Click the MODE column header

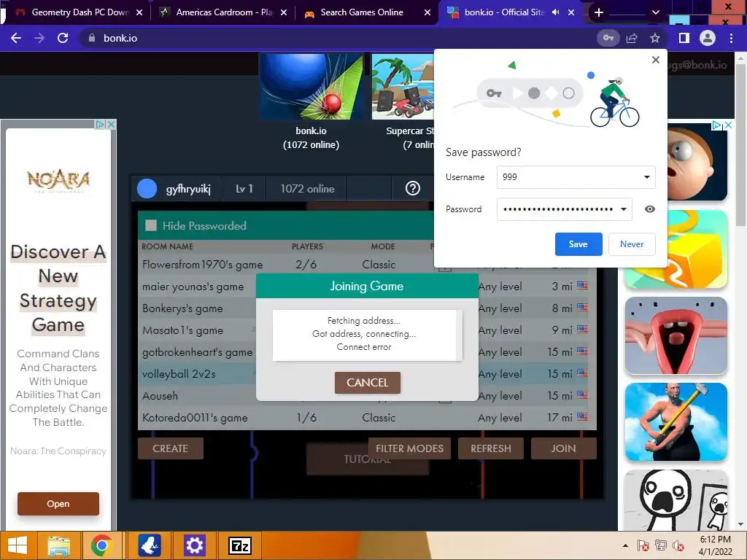coord(383,246)
